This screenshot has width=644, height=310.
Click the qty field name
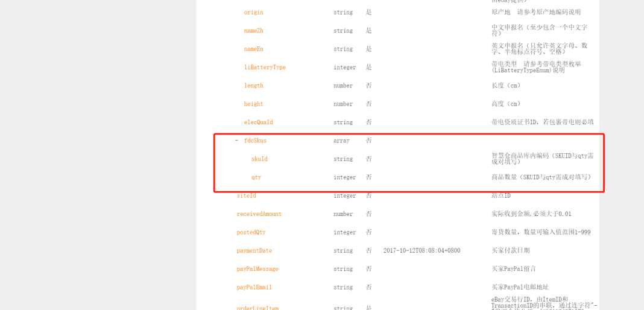256,177
